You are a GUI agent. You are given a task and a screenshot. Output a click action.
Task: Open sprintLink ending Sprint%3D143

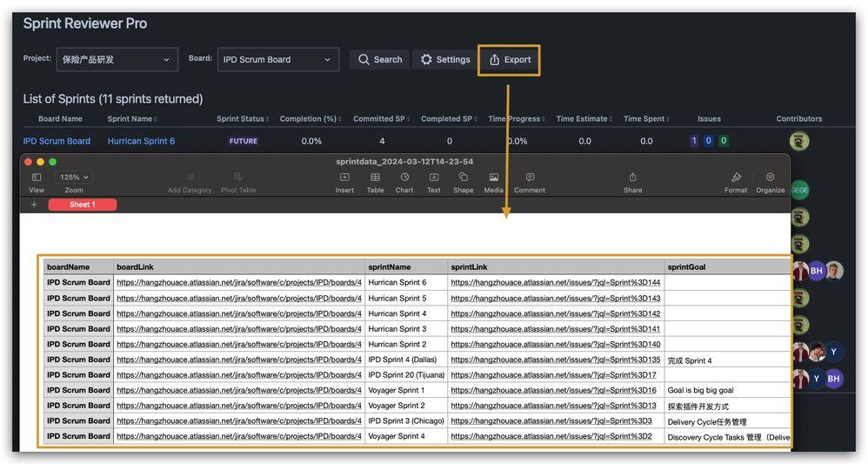coord(555,299)
